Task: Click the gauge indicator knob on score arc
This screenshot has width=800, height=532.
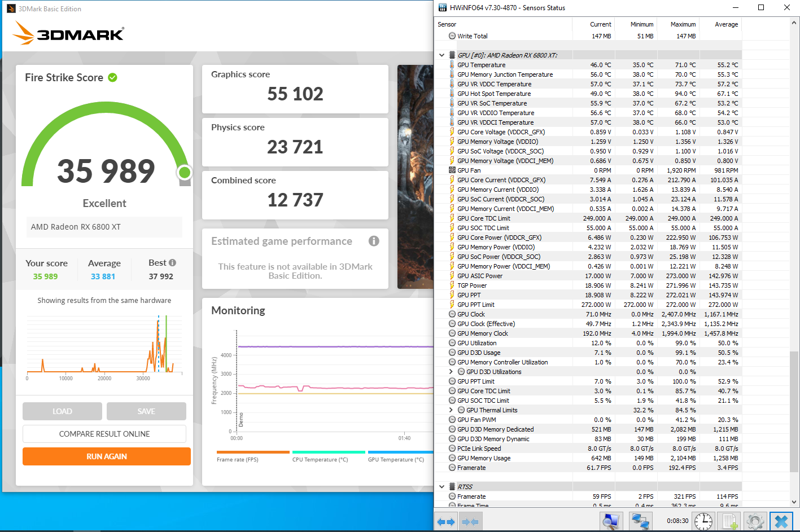Action: (185, 173)
